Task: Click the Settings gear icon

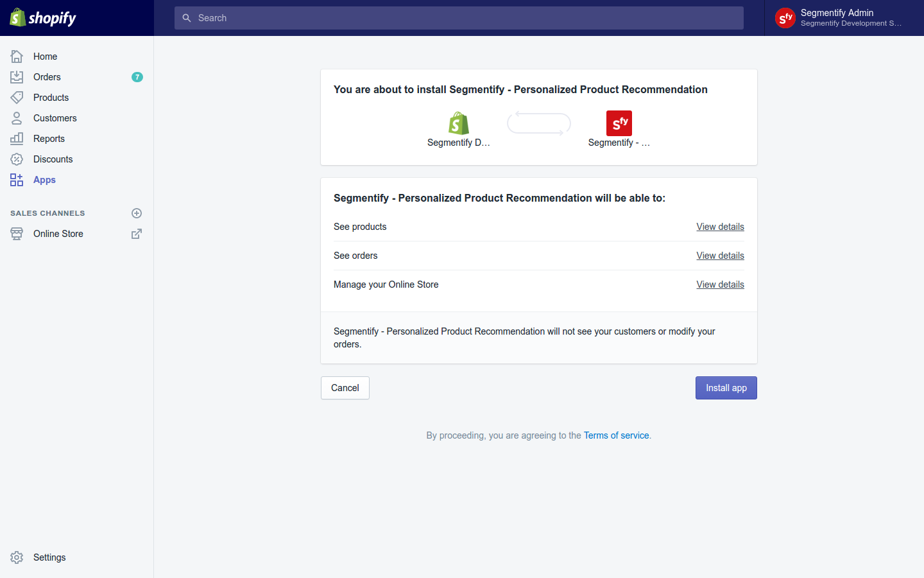Action: click(x=17, y=557)
